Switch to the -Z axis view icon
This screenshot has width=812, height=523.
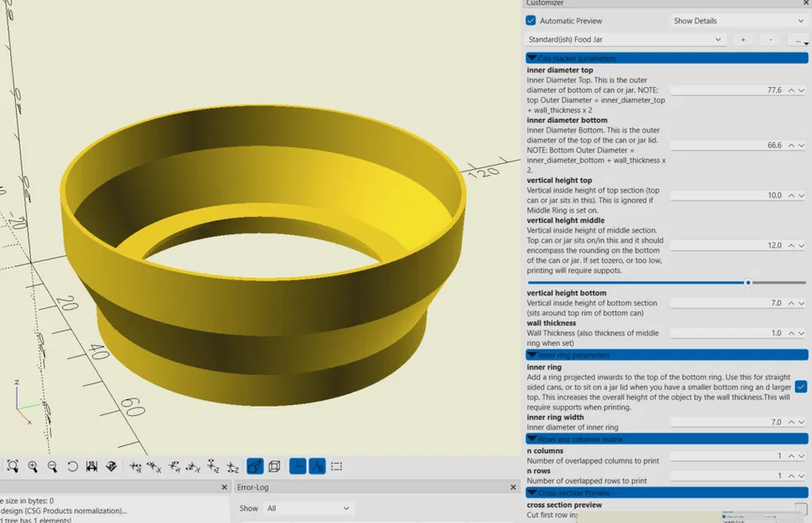(x=231, y=466)
